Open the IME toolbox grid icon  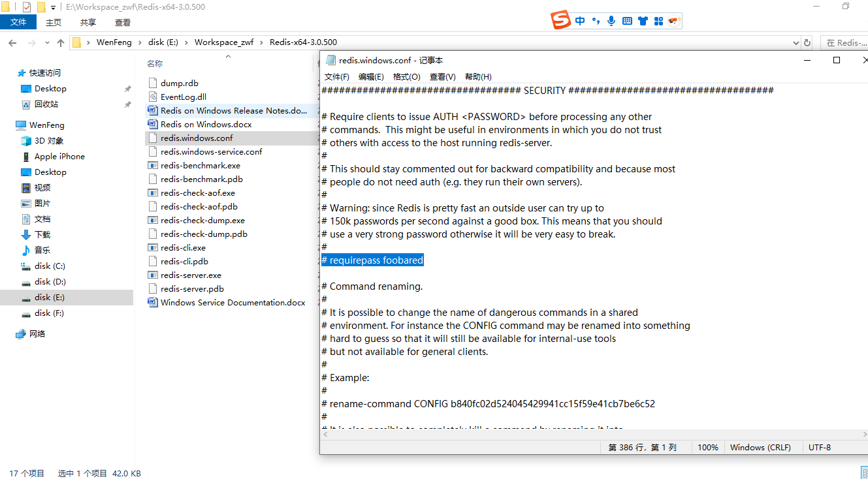[658, 21]
